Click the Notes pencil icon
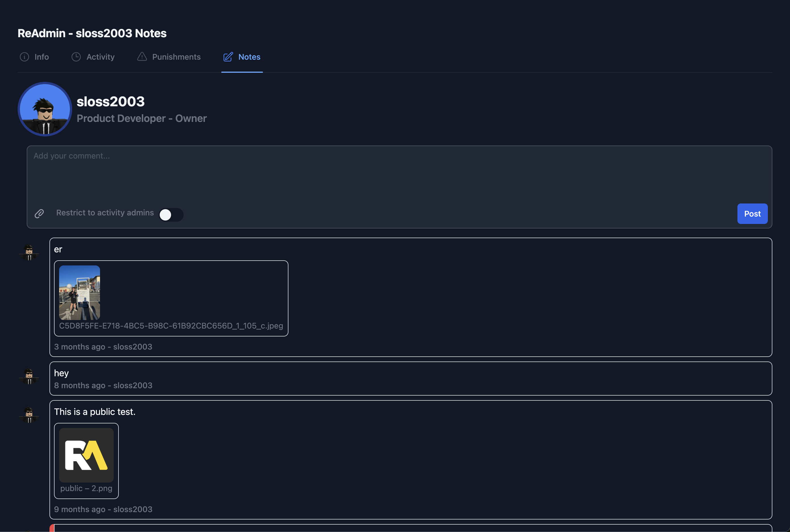 228,57
